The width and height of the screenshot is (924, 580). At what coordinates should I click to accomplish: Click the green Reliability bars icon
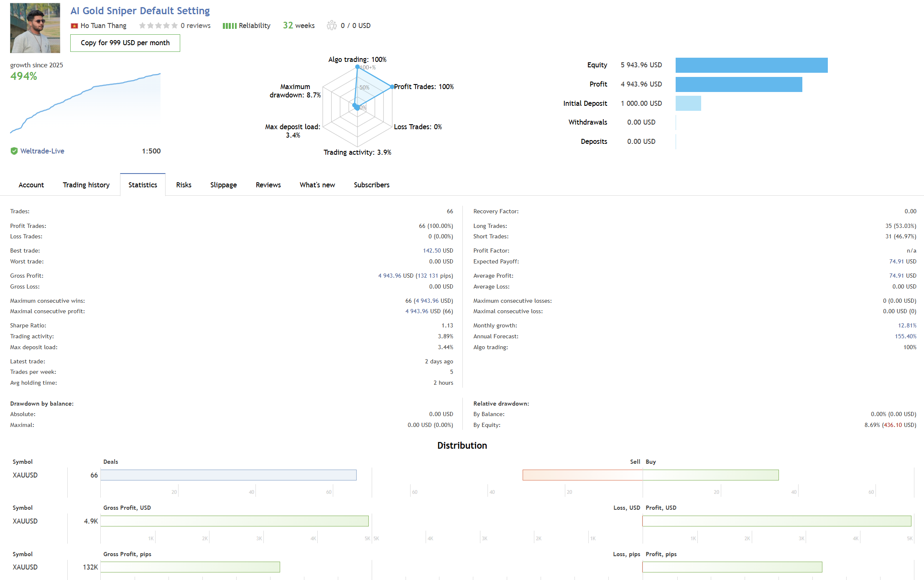[x=229, y=26]
